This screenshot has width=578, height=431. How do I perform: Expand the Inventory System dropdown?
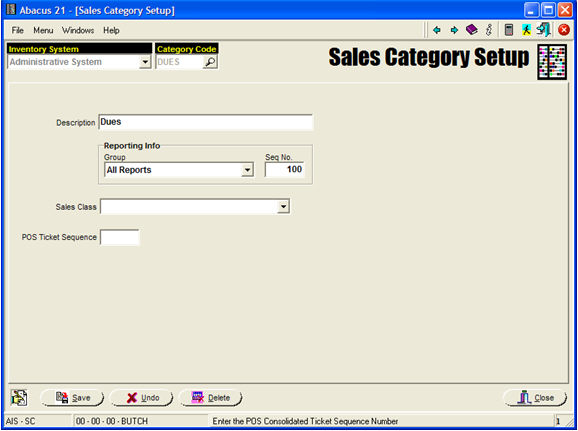(x=145, y=62)
